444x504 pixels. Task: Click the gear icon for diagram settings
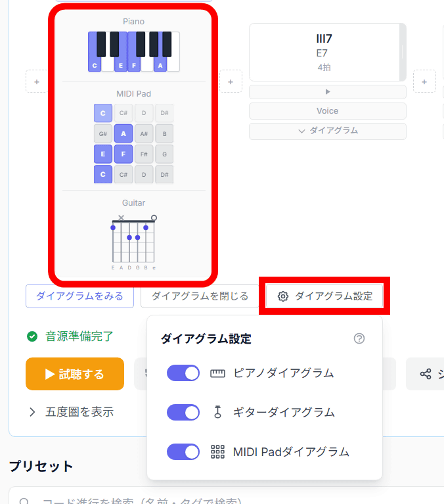tap(283, 296)
